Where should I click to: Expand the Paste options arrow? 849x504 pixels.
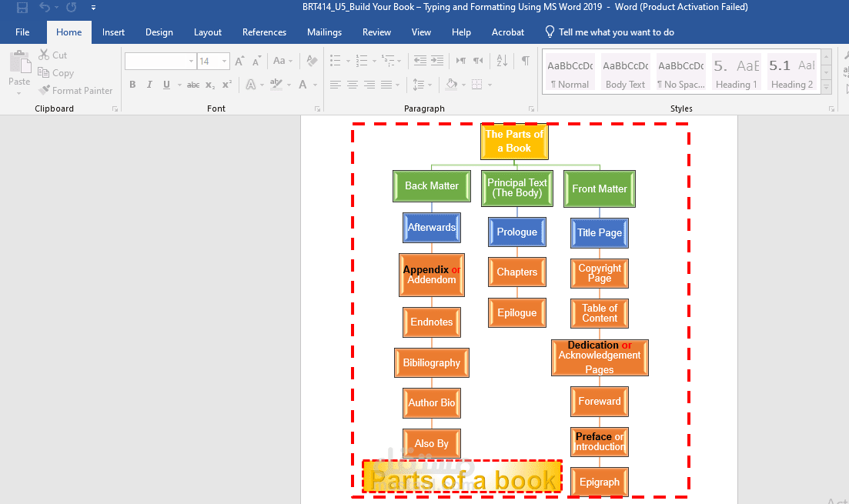pyautogui.click(x=19, y=94)
